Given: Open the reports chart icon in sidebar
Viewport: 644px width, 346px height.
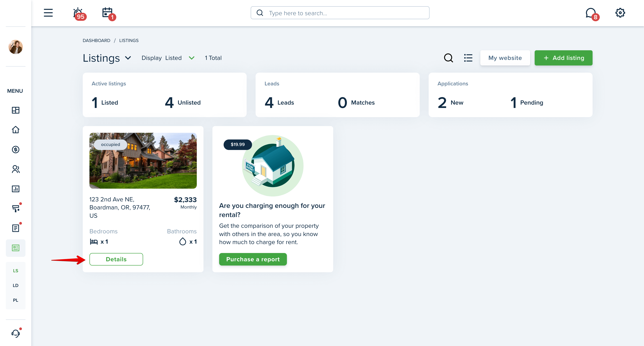Looking at the screenshot, I should pyautogui.click(x=15, y=189).
